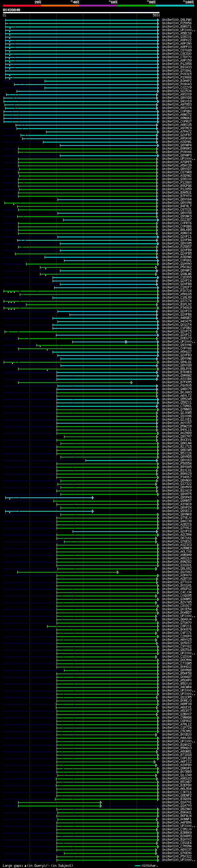Select label UniRef100_P09044
The height and width of the screenshot is (868, 197).
176,152
